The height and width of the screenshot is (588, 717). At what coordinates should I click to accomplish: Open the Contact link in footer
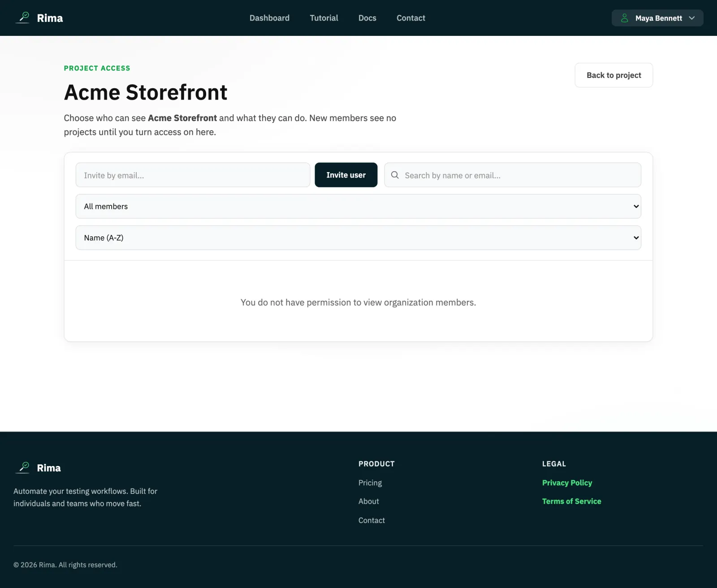(x=371, y=520)
